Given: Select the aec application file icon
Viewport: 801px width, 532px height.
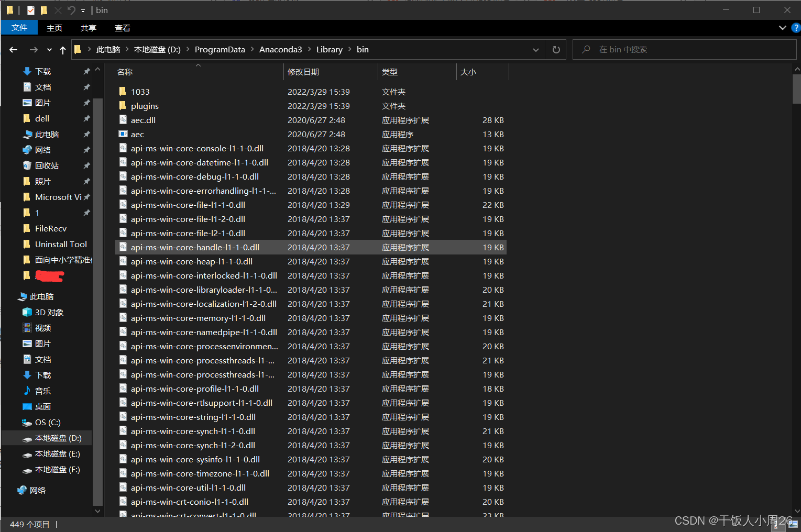Looking at the screenshot, I should tap(123, 134).
